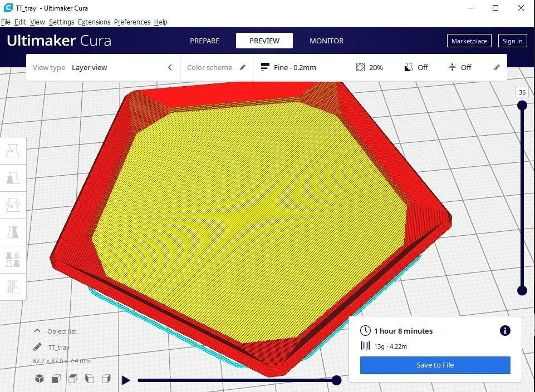Open the File menu
This screenshot has width=535, height=392.
click(x=6, y=22)
